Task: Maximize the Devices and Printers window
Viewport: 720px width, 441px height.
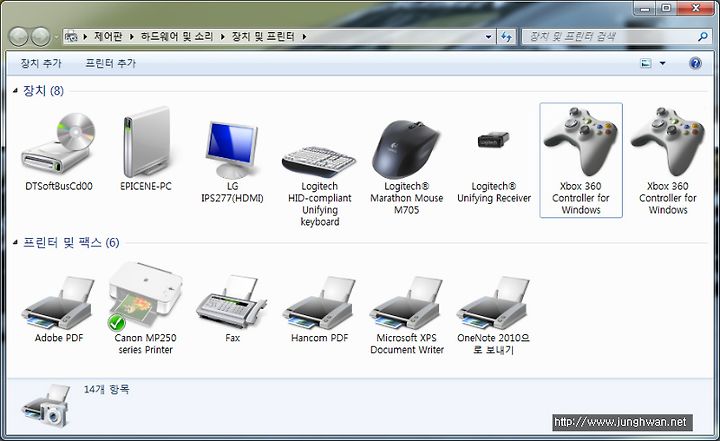Action: (x=666, y=8)
